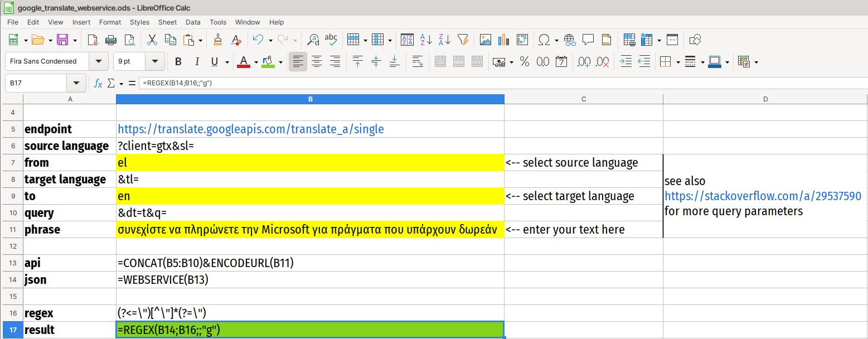Screen dimensions: 868x339
Task: Toggle wrap text for the cell
Action: (418, 61)
